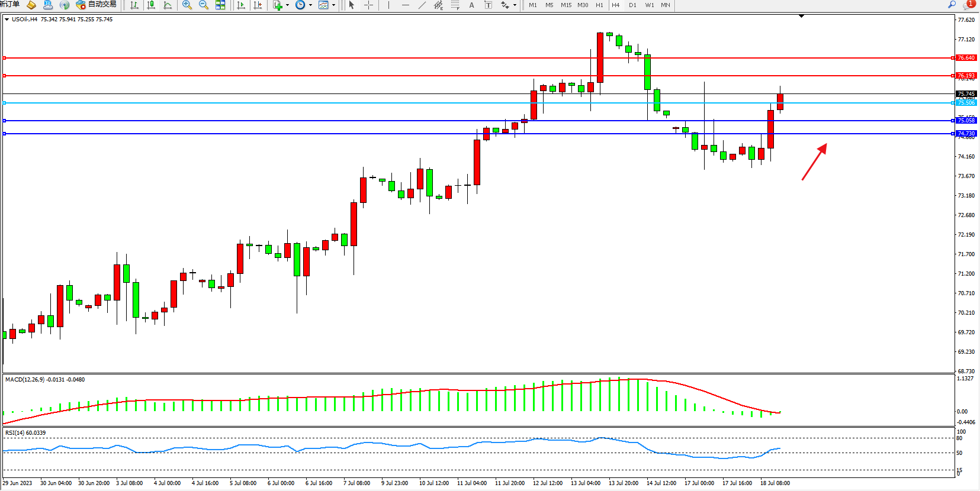Click the zoom out magnifier icon

pos(204,5)
